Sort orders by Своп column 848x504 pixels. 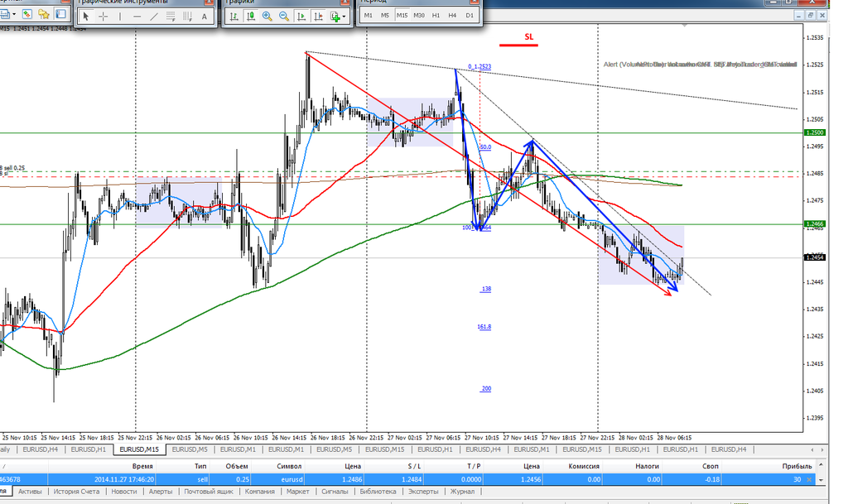coord(711,466)
